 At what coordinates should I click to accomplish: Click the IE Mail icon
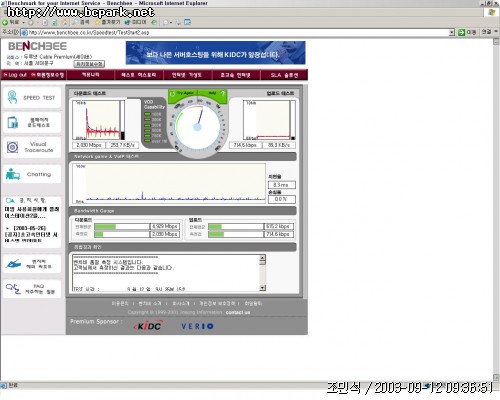[166, 22]
